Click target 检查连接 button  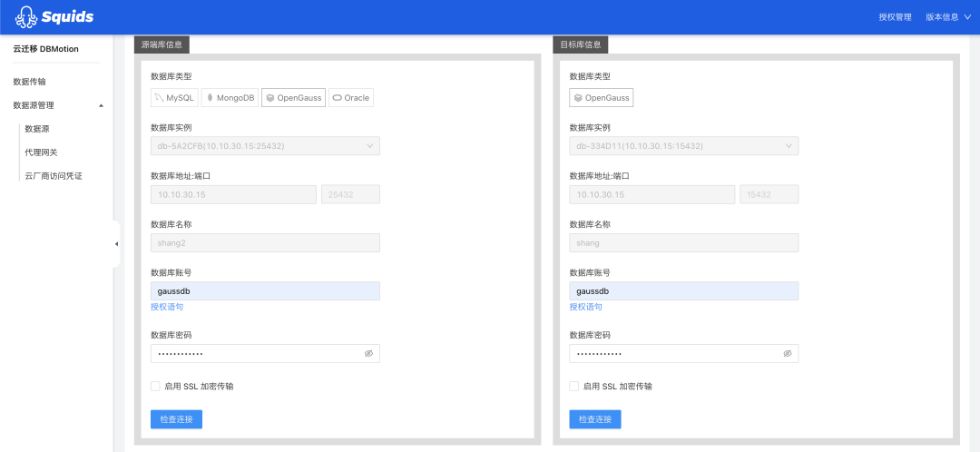(x=595, y=418)
